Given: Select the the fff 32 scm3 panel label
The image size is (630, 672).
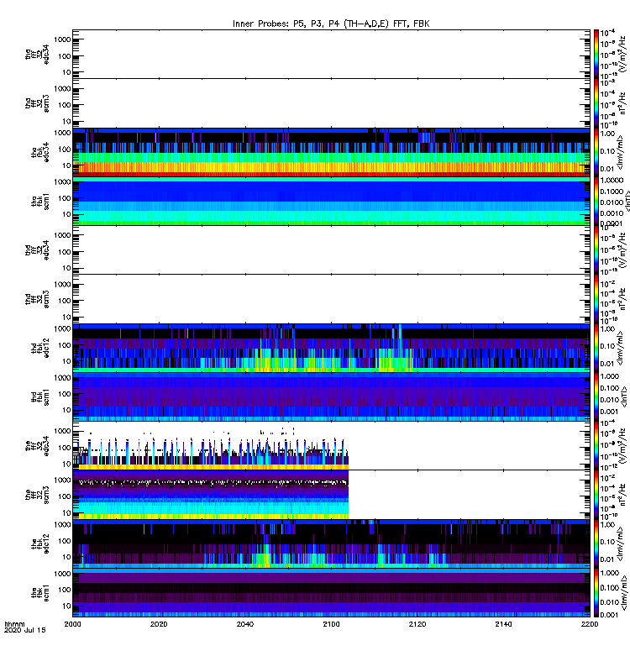Looking at the screenshot, I should tap(37, 495).
